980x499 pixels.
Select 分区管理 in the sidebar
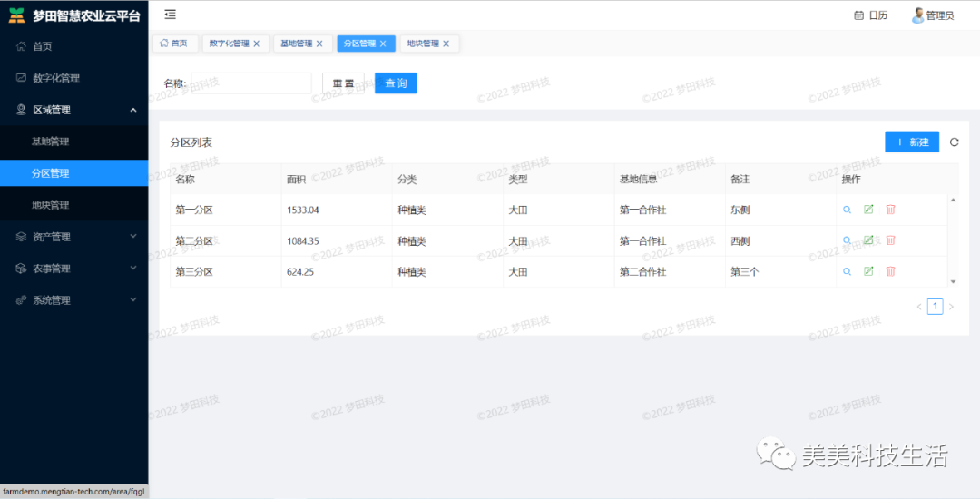pos(73,173)
